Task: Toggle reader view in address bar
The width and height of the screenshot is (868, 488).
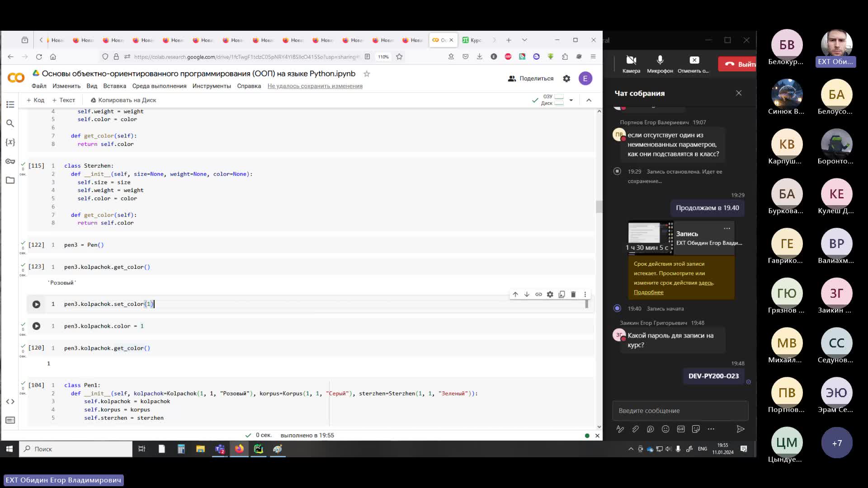Action: coord(367,57)
